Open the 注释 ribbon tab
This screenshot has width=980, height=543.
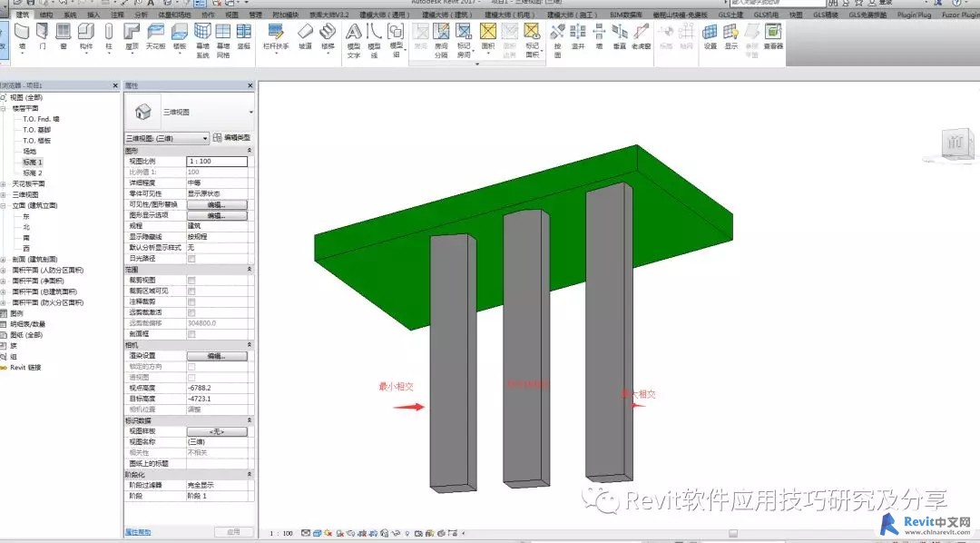[x=117, y=15]
